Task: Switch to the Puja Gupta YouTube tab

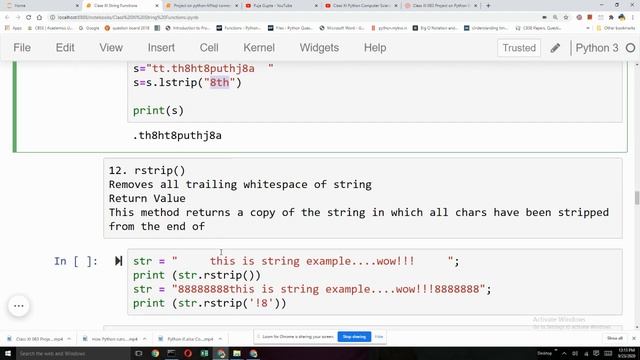Action: click(x=282, y=6)
